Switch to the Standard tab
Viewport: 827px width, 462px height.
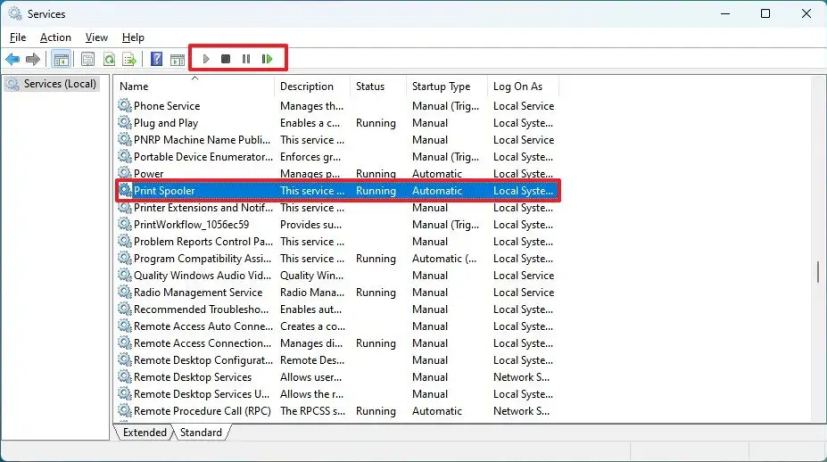[x=201, y=432]
